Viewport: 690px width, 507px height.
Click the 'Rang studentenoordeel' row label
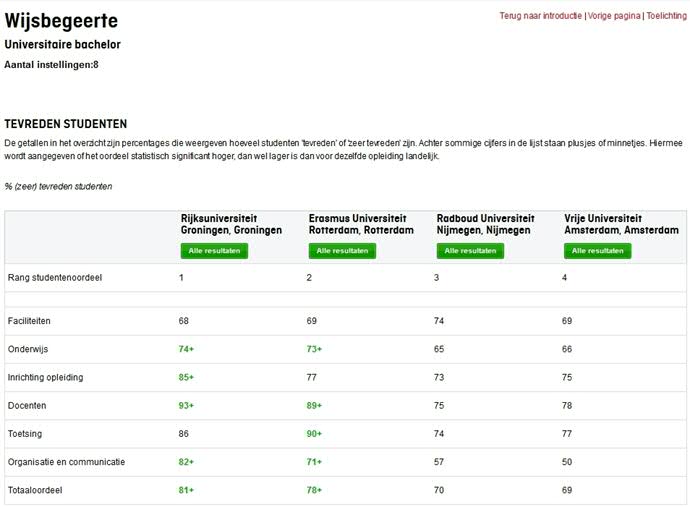55,278
